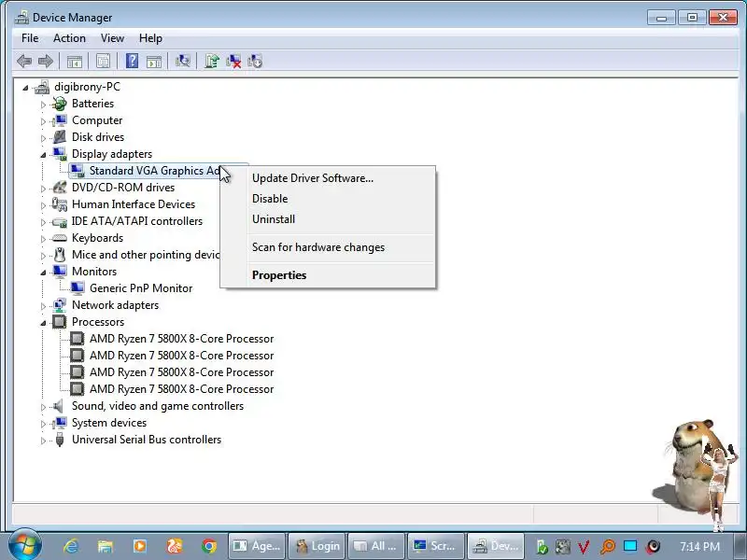The image size is (747, 560).
Task: Expand the DVD/CD-ROM drives node
Action: (x=43, y=189)
